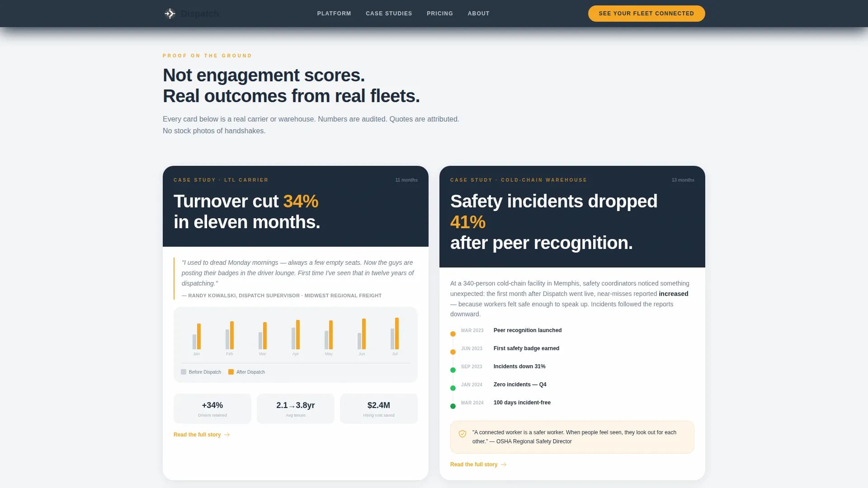Click the +34% Drivers retained stat tile
868x488 pixels.
[x=212, y=408]
